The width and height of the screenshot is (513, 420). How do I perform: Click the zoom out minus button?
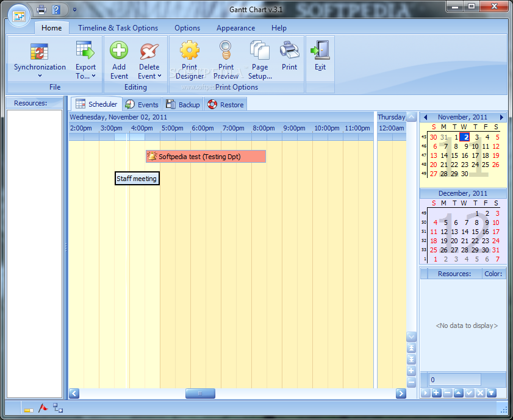[x=411, y=382]
